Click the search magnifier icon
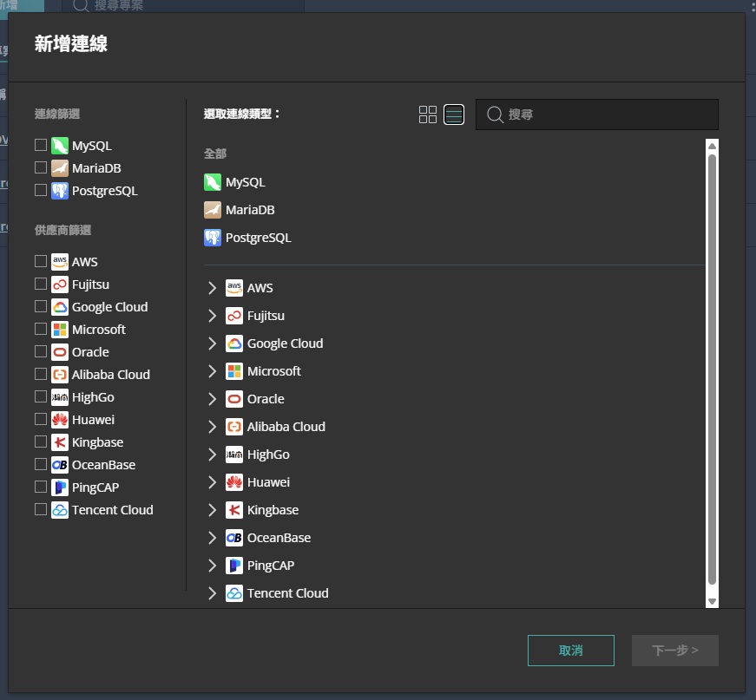 [493, 114]
